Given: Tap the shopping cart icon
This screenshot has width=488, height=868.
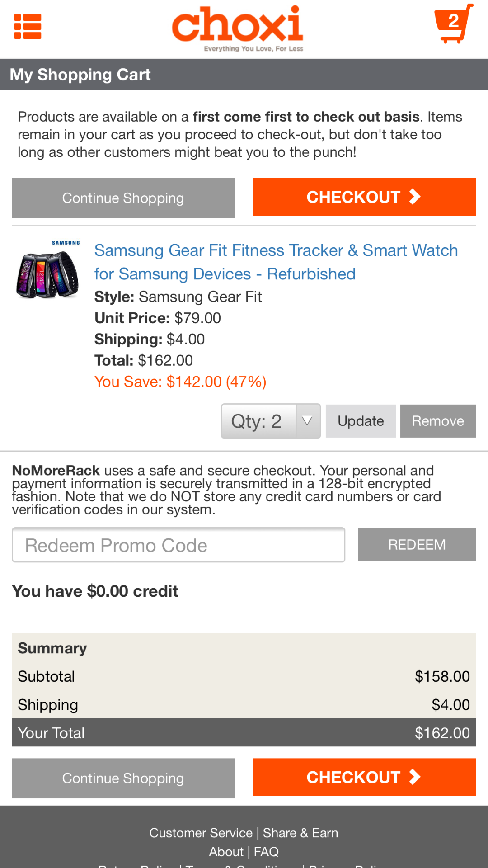Looking at the screenshot, I should coord(453,24).
